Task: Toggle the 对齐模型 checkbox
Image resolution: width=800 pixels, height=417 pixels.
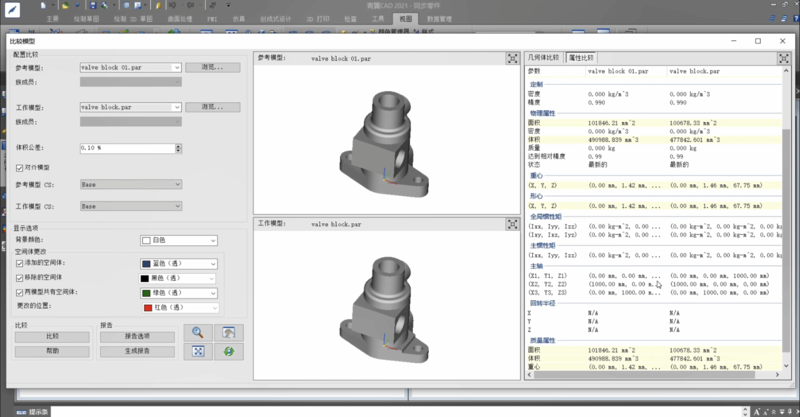Action: click(20, 167)
